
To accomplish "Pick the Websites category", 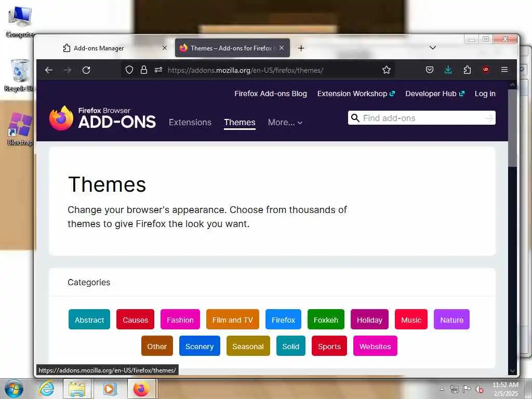I will pyautogui.click(x=375, y=346).
